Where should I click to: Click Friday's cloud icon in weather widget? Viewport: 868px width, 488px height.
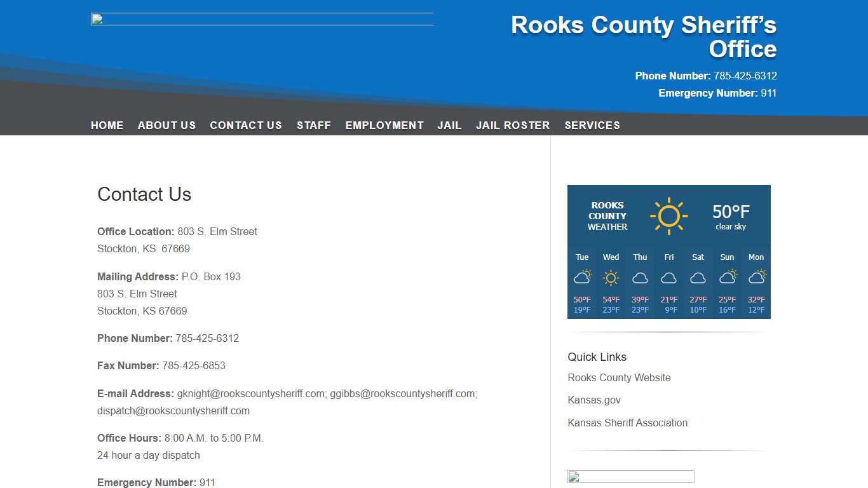668,278
